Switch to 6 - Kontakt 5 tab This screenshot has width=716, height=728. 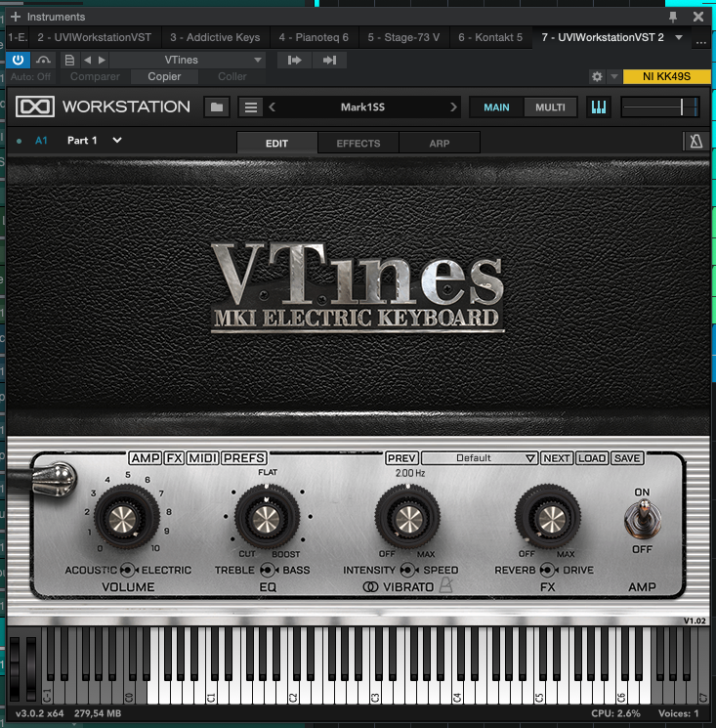(490, 37)
